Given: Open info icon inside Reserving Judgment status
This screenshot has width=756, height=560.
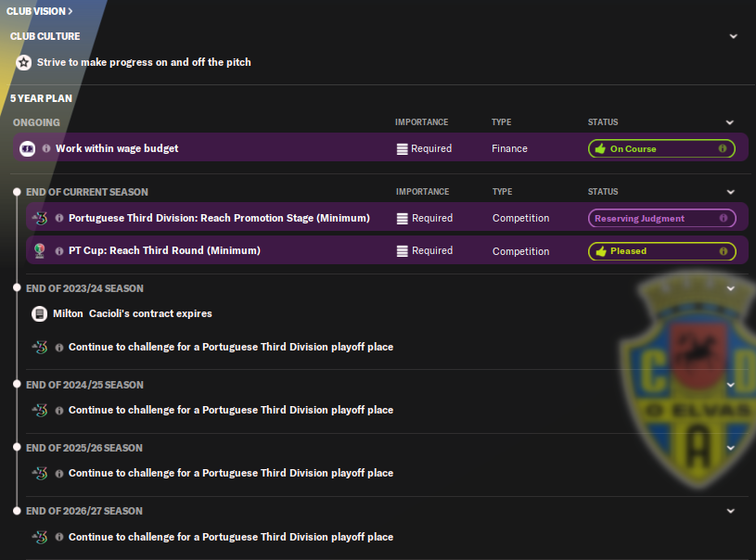Looking at the screenshot, I should pyautogui.click(x=724, y=218).
